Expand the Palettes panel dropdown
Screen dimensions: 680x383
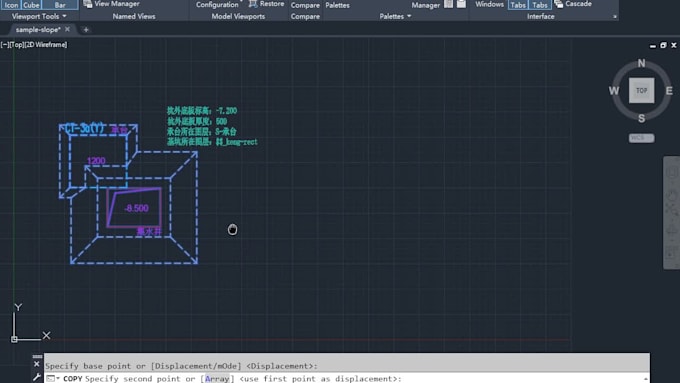(395, 16)
